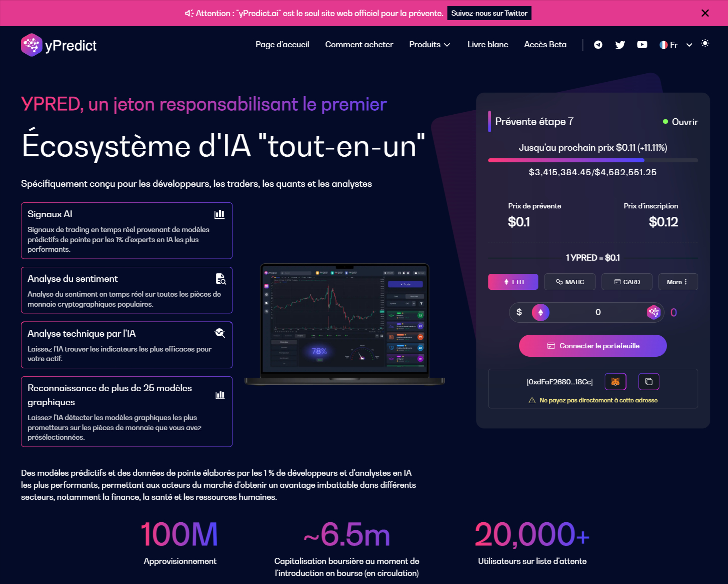Open the Twitter icon link
This screenshot has height=584, width=728.
click(620, 44)
